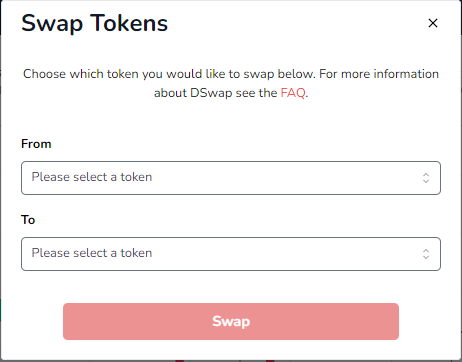This screenshot has width=462, height=362.
Task: Click the "From" field label
Action: point(36,144)
